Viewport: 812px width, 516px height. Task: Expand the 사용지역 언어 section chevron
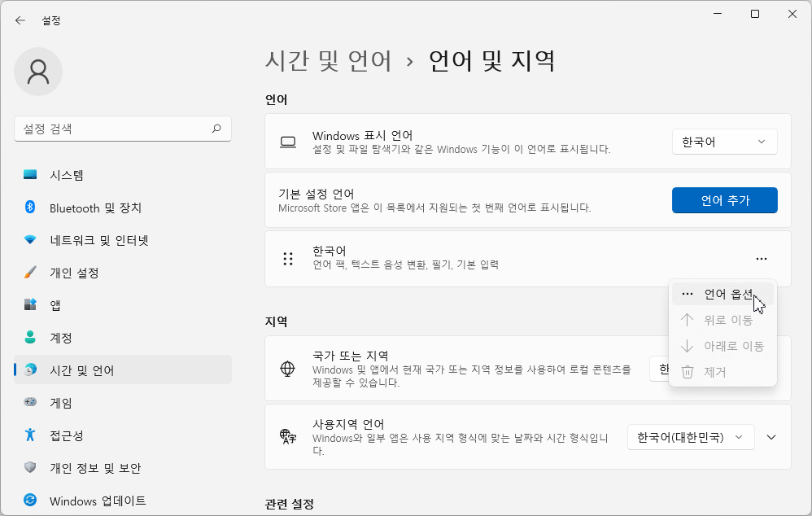(771, 437)
